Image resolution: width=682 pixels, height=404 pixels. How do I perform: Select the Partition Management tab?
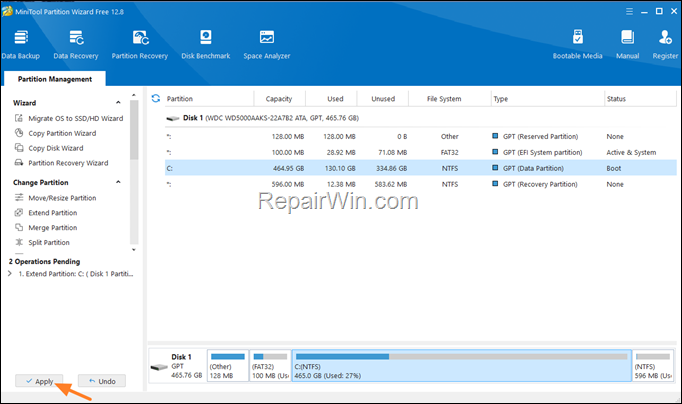[x=55, y=79]
